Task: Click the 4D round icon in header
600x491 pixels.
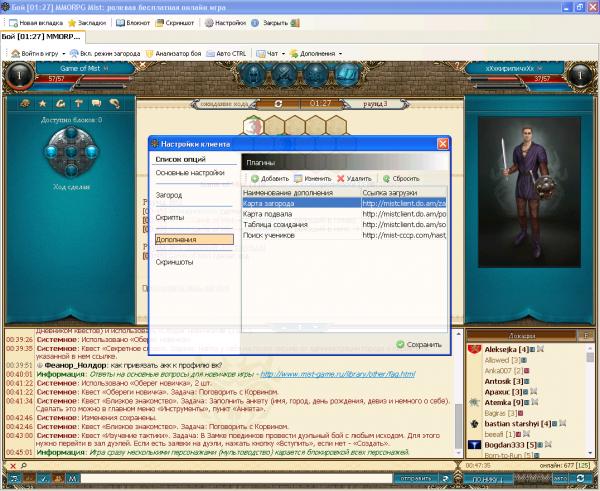Action: click(347, 74)
